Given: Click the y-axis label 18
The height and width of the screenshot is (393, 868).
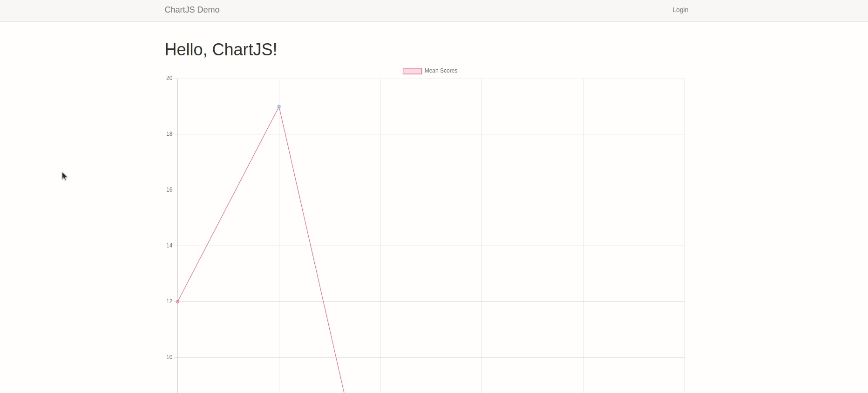Looking at the screenshot, I should [x=170, y=134].
